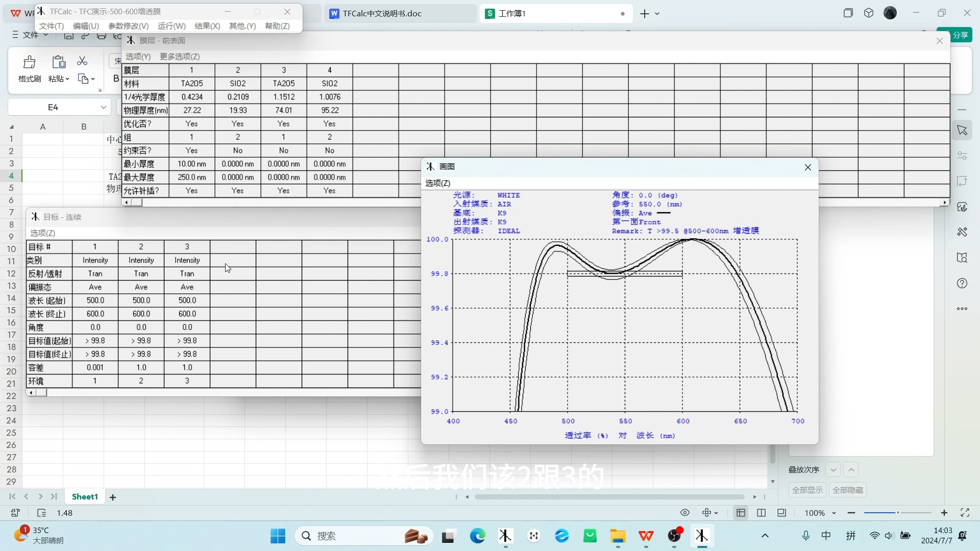Click the Format Painter (格式刷) icon
The width and height of the screenshot is (980, 551).
(29, 62)
